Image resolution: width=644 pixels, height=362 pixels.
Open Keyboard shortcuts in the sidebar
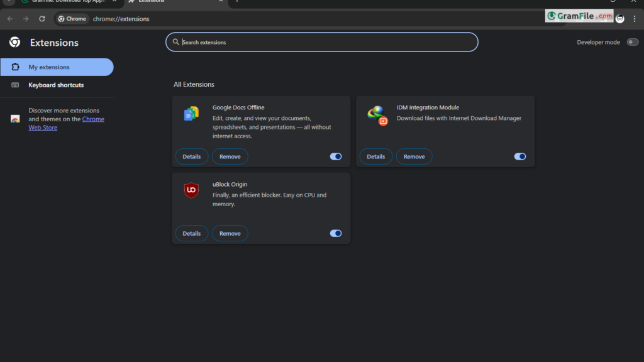[x=57, y=85]
